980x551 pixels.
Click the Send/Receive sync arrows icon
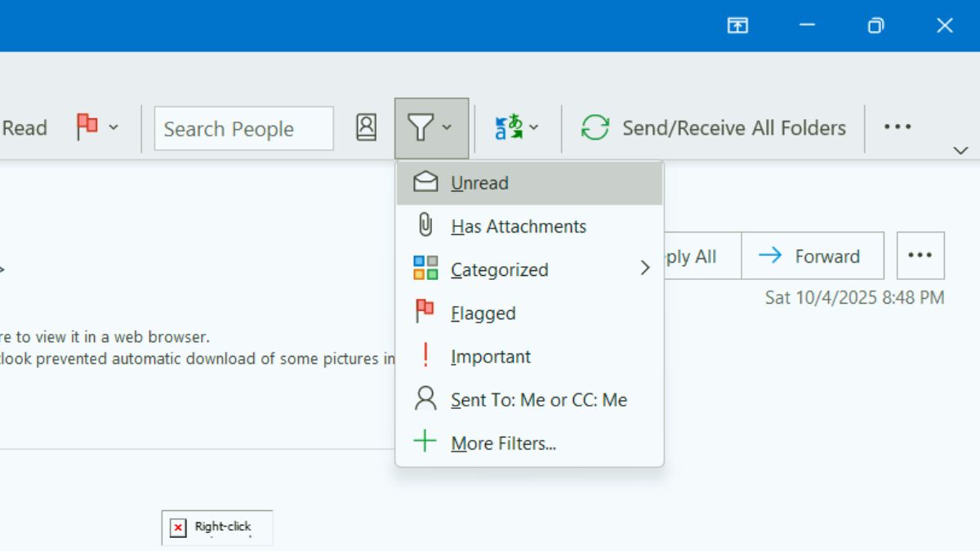pyautogui.click(x=595, y=127)
